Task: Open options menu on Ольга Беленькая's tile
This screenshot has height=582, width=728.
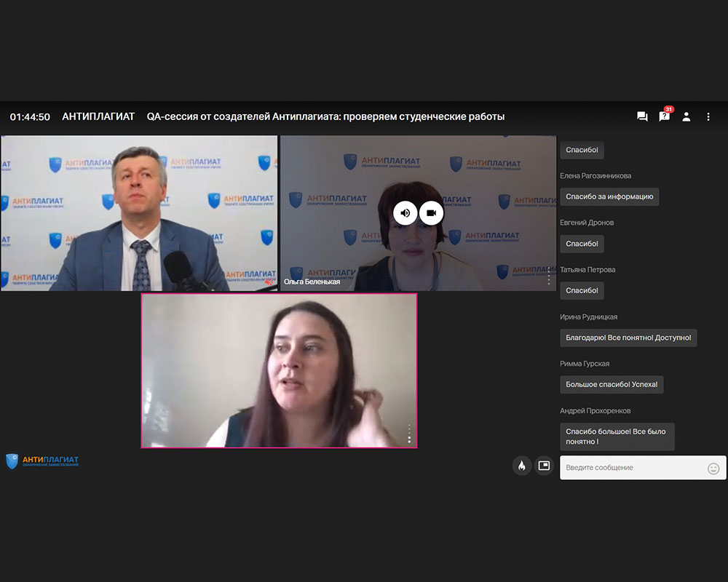Action: tap(549, 276)
